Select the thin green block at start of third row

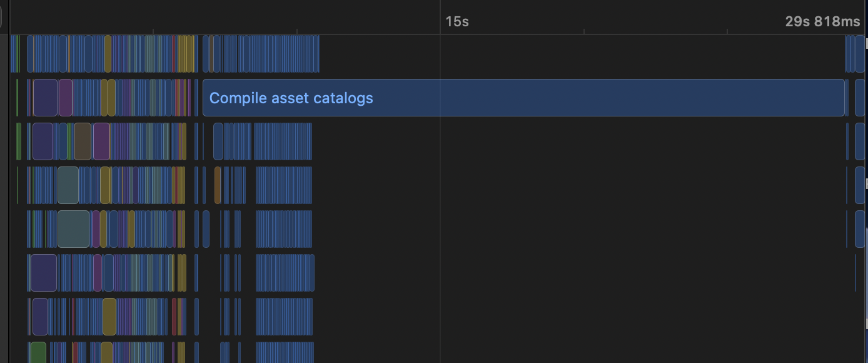(x=19, y=141)
